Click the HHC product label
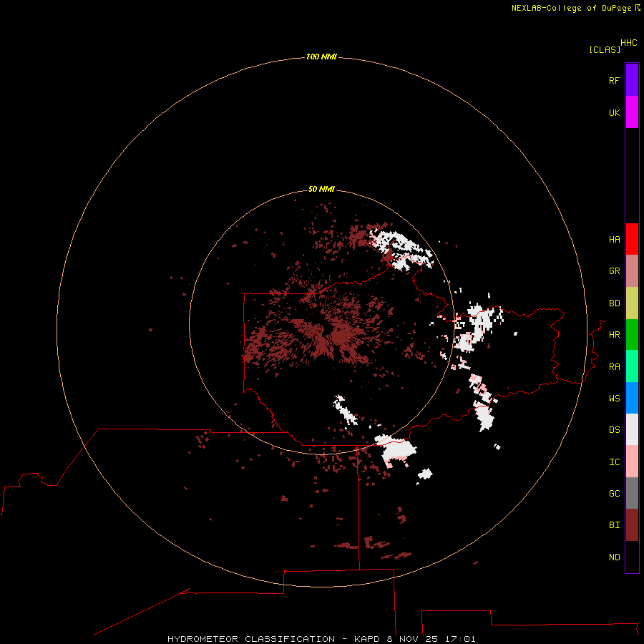The width and height of the screenshot is (644, 644). coord(629,43)
